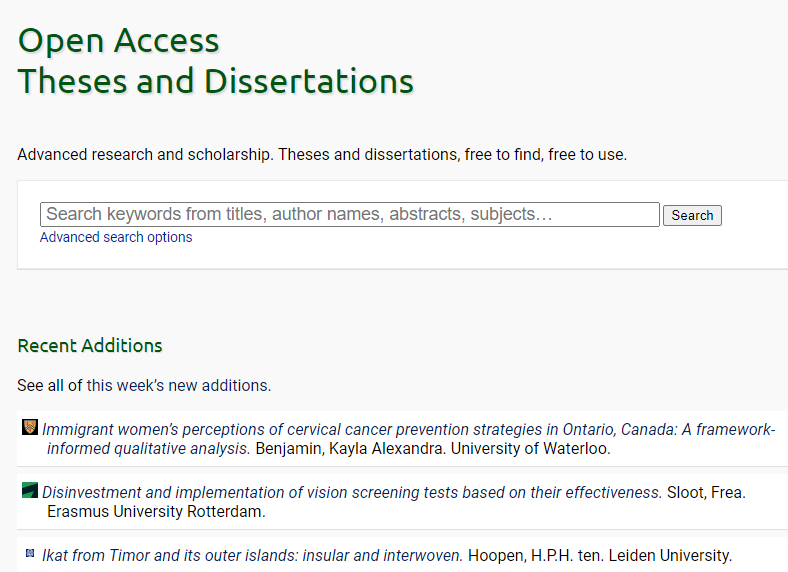This screenshot has width=788, height=572.
Task: Click the University of Waterloo crest icon
Action: pyautogui.click(x=30, y=427)
